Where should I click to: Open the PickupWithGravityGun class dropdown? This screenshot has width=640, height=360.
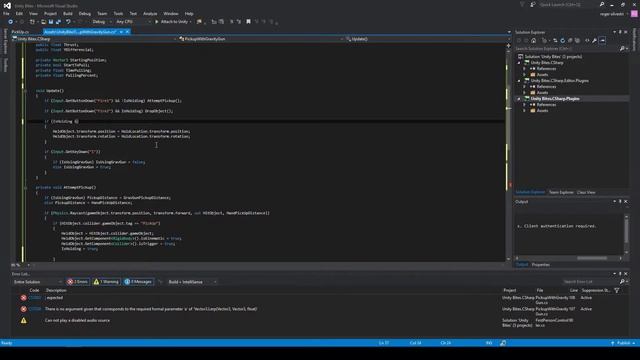tap(260, 39)
